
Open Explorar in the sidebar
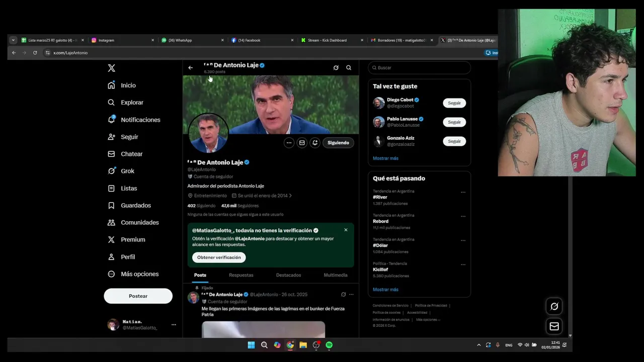coord(126,103)
